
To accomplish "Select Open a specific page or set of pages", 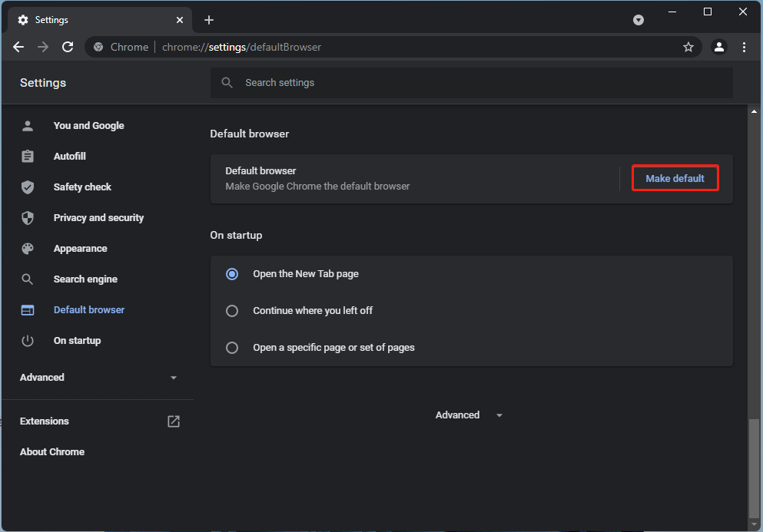I will [x=232, y=348].
